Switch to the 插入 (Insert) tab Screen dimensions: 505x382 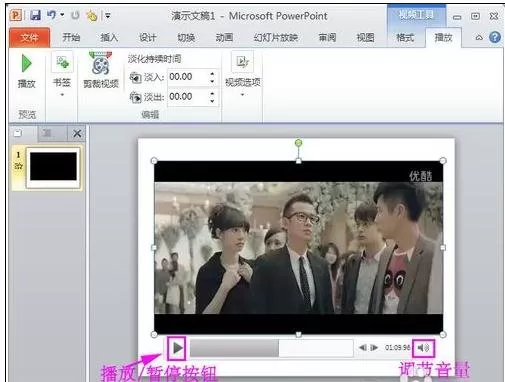tap(109, 37)
